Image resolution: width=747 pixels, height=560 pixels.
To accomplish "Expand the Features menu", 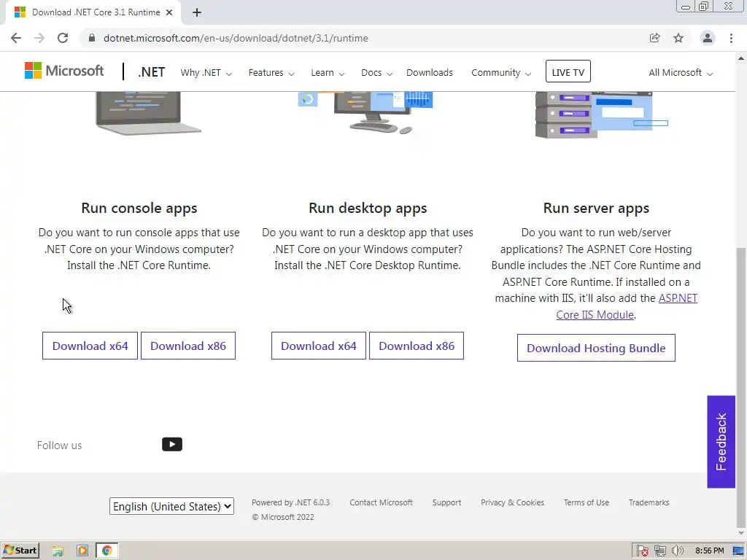I will (271, 73).
